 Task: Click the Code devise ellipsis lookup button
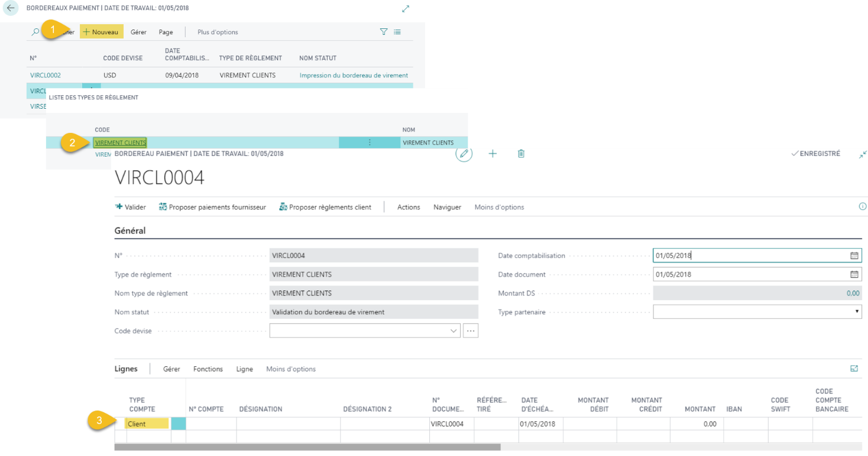coord(471,331)
